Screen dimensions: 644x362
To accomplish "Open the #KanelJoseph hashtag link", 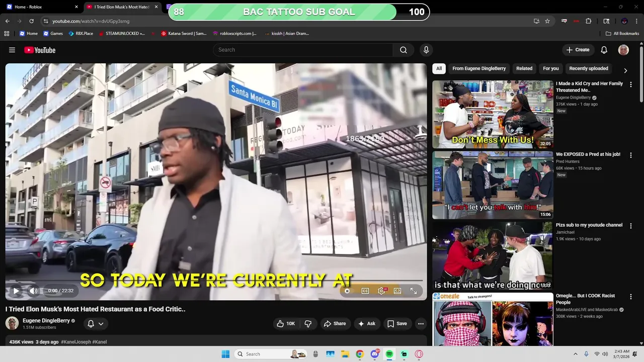I will coord(76,342).
